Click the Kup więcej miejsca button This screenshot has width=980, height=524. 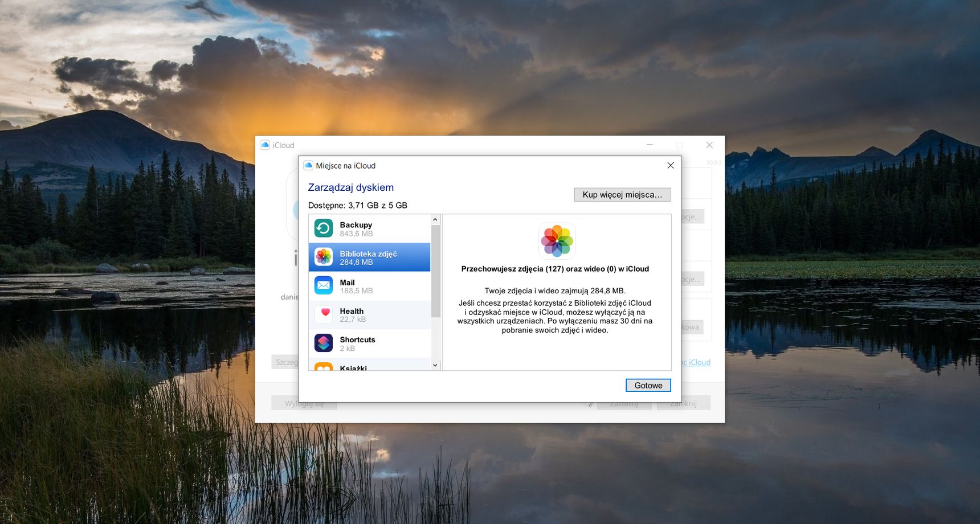tap(622, 195)
